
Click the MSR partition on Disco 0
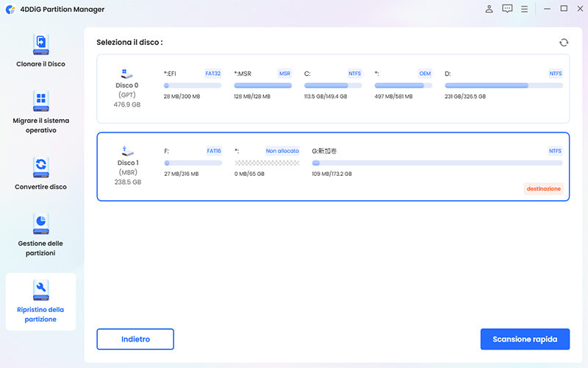coord(262,85)
